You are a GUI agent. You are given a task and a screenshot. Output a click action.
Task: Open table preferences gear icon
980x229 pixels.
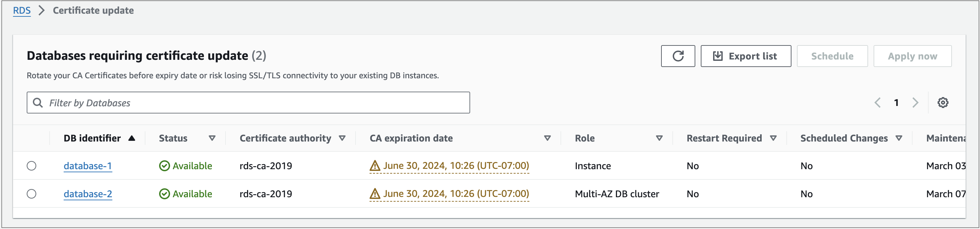click(x=942, y=103)
